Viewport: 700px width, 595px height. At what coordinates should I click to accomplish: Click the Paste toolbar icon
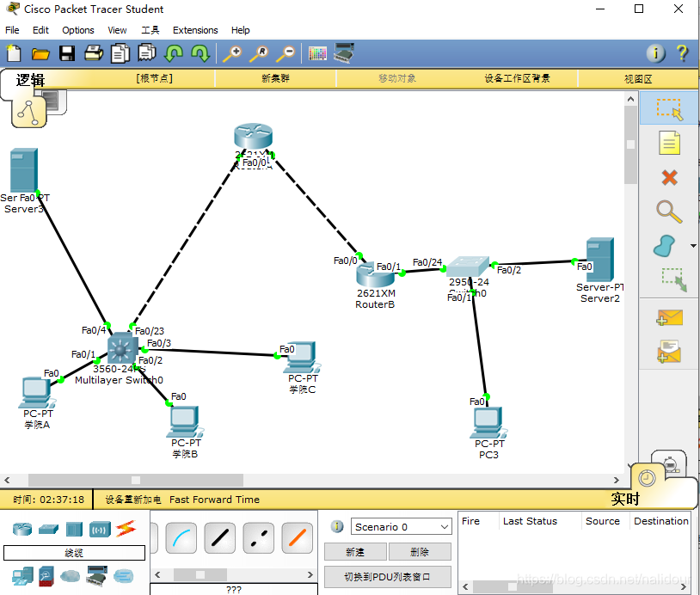147,52
